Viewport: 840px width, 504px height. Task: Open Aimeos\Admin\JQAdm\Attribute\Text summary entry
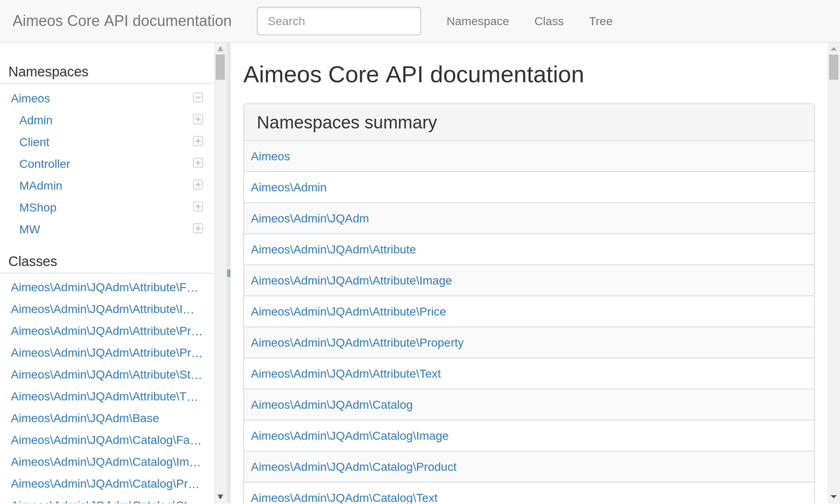(x=346, y=373)
